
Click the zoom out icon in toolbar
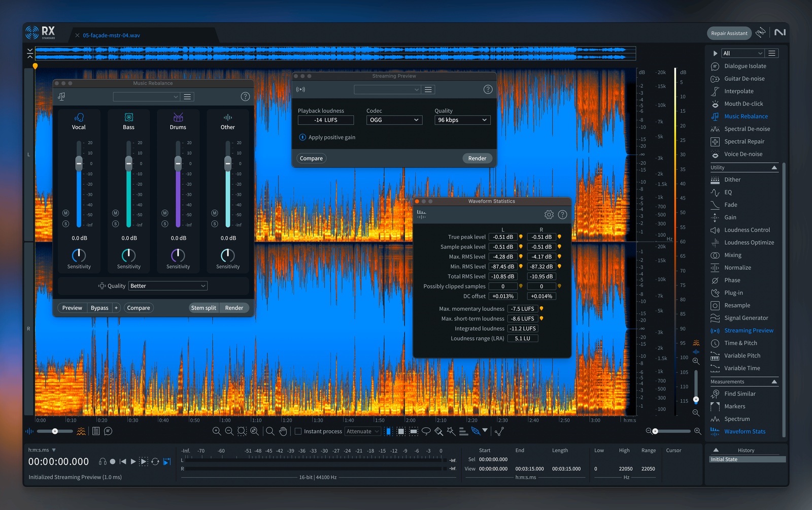229,431
